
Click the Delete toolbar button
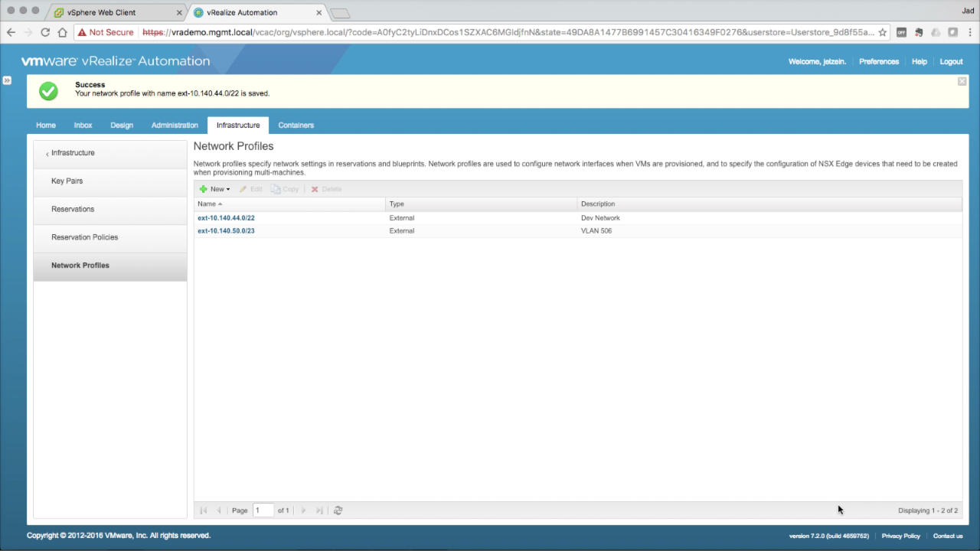(326, 189)
